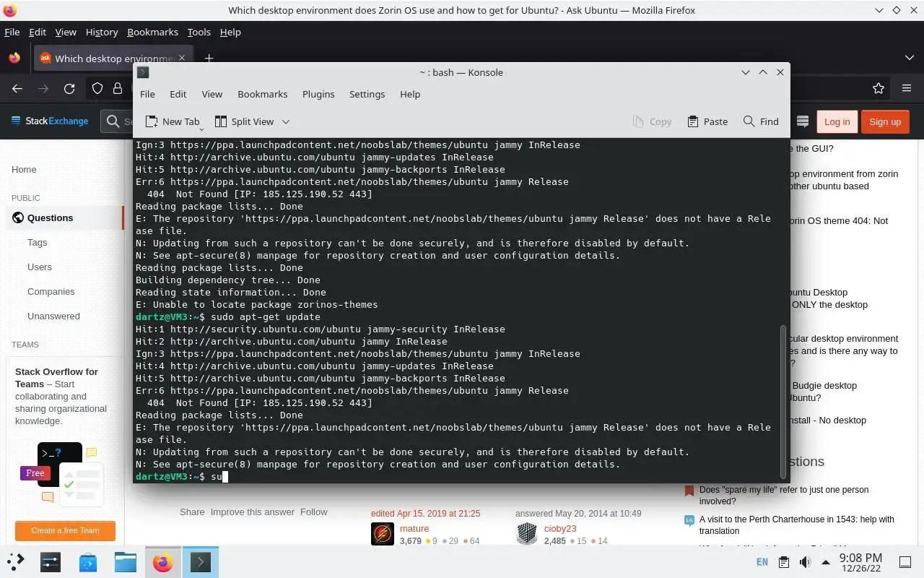Click Create a free Team button
This screenshot has width=924, height=578.
click(65, 530)
